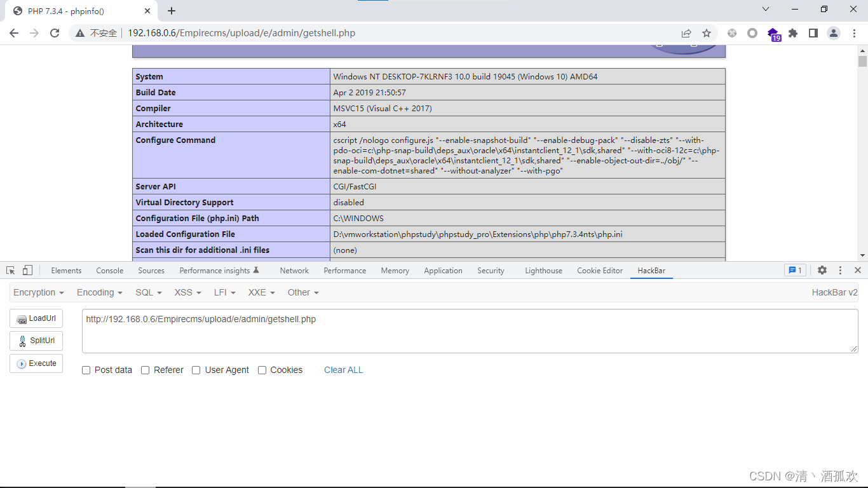Click the scrollbar down arrow
Screen dimensions: 868x488
point(862,255)
